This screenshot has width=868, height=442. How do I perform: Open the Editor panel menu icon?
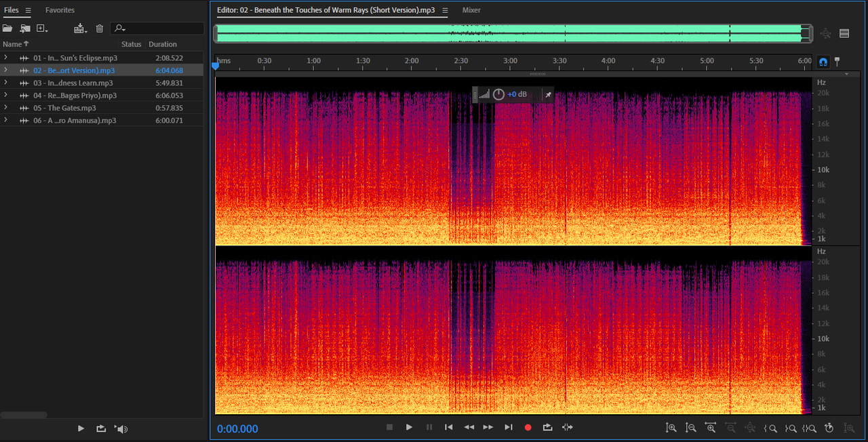445,10
